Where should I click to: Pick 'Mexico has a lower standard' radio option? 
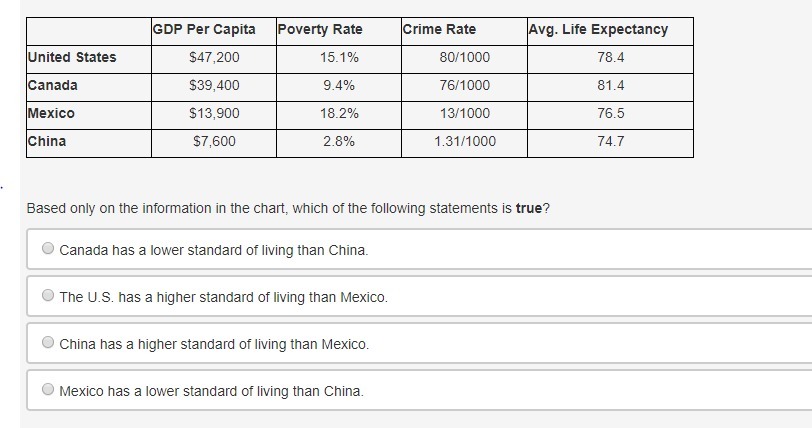click(48, 390)
